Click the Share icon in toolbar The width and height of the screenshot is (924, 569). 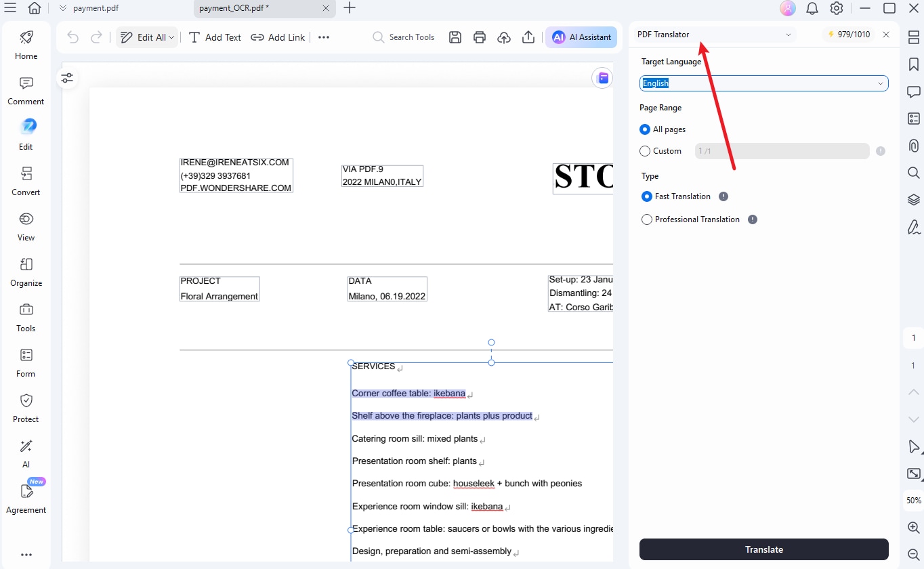point(528,37)
